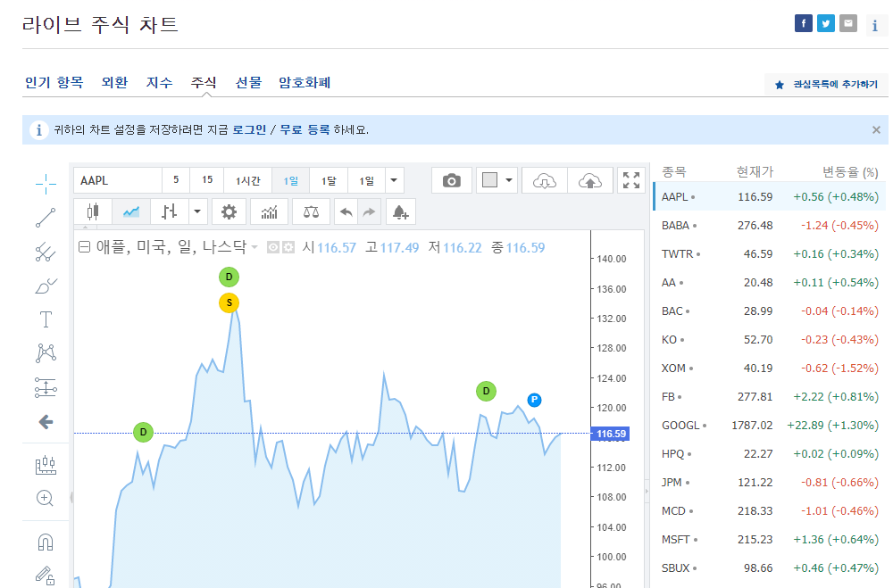This screenshot has width=893, height=588.
Task: Share the page by email
Action: [x=848, y=23]
